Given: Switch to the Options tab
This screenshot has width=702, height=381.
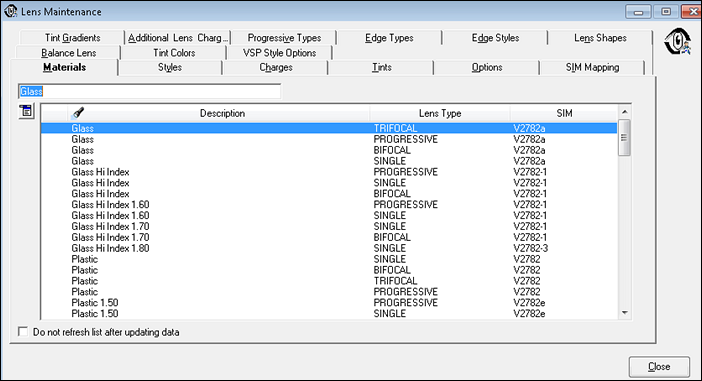Looking at the screenshot, I should [x=487, y=68].
